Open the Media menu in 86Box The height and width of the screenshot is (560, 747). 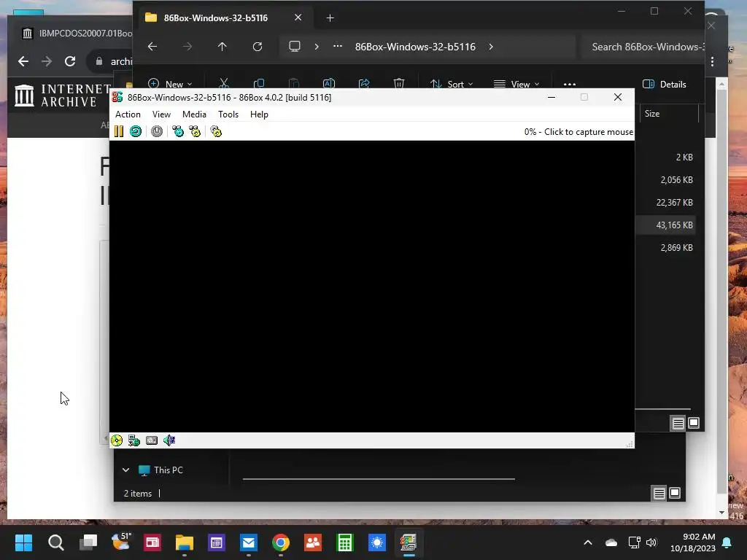tap(194, 114)
